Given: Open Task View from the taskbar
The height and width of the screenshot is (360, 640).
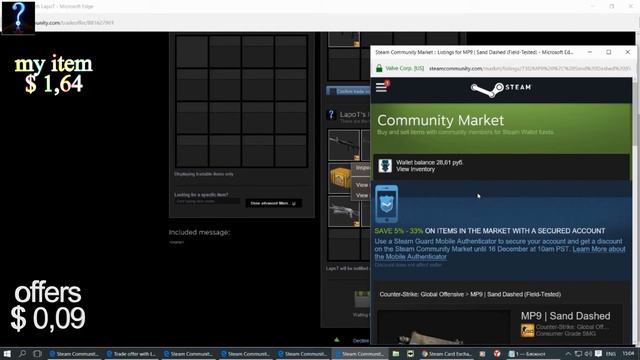Looking at the screenshot, I should 37,353.
